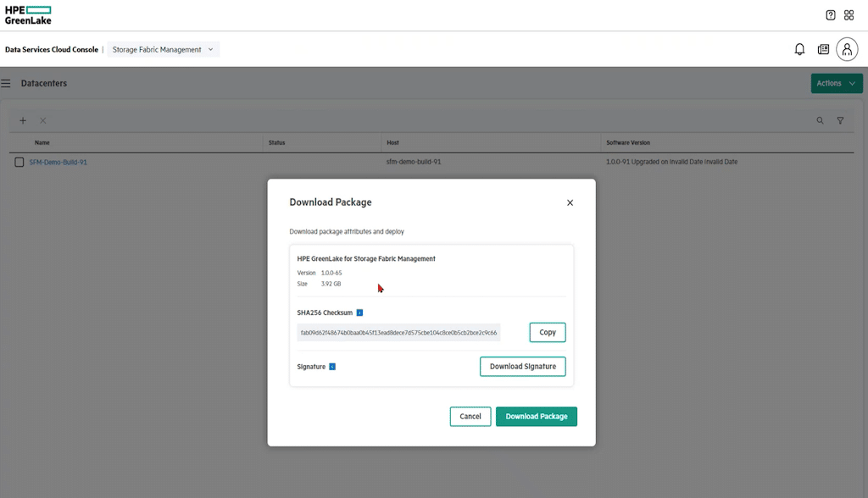Cancel the Download Package dialog
The width and height of the screenshot is (868, 498).
(x=470, y=416)
